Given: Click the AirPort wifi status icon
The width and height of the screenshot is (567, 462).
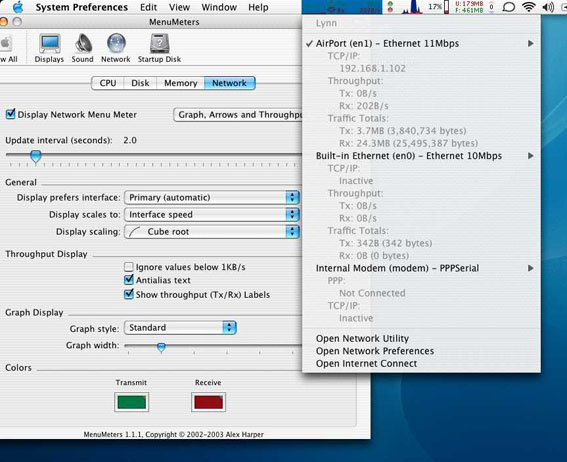Looking at the screenshot, I should click(x=529, y=7).
